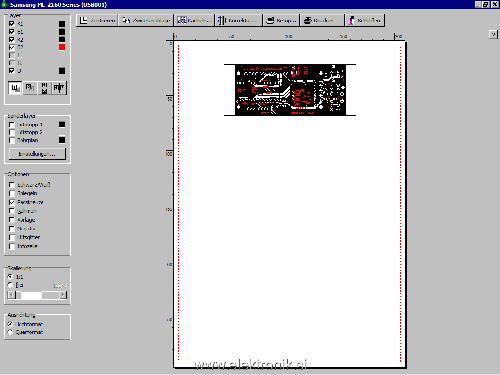Enable the Rahmen option

(12, 211)
